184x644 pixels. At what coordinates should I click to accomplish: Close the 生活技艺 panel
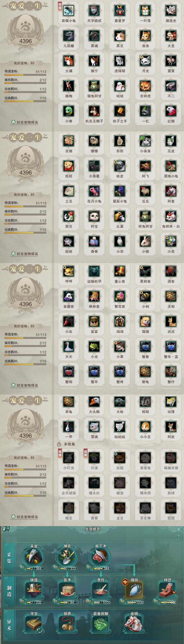[179, 529]
